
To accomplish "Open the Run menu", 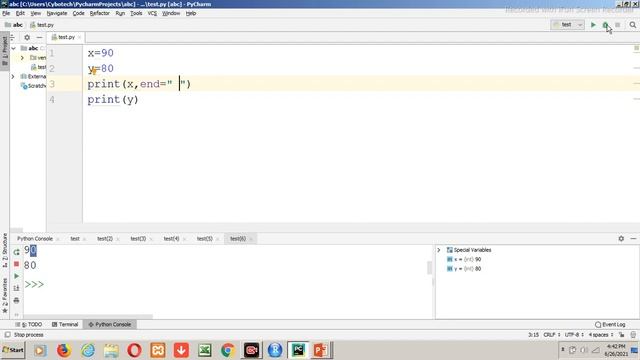I will coord(120,13).
